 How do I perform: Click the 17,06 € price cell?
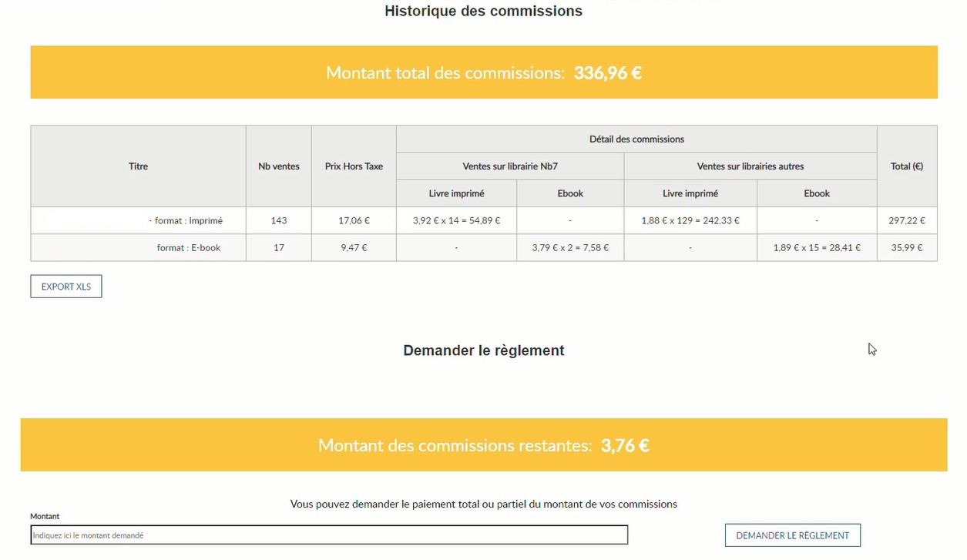point(354,221)
